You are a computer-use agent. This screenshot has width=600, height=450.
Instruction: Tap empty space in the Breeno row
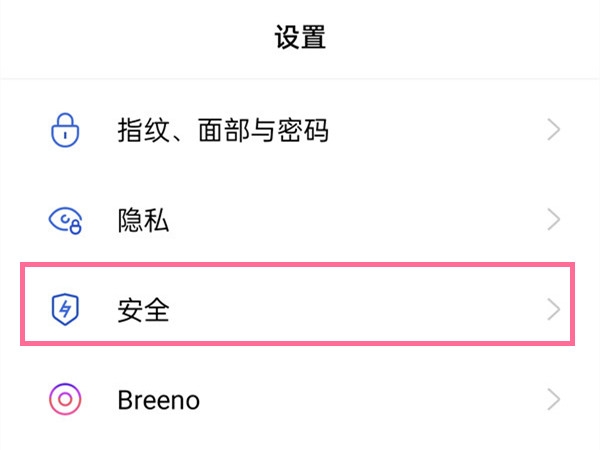pos(380,400)
